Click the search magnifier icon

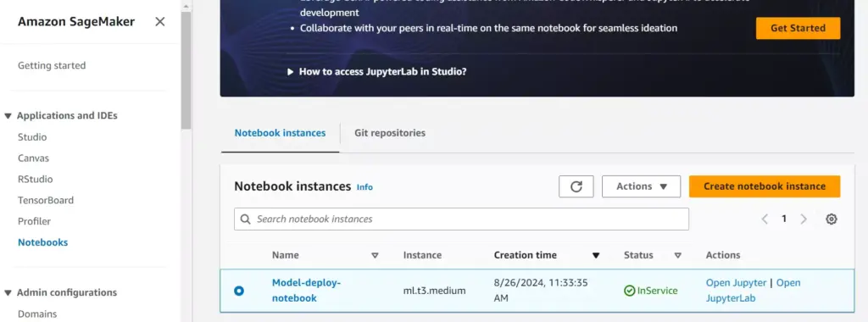pos(245,219)
